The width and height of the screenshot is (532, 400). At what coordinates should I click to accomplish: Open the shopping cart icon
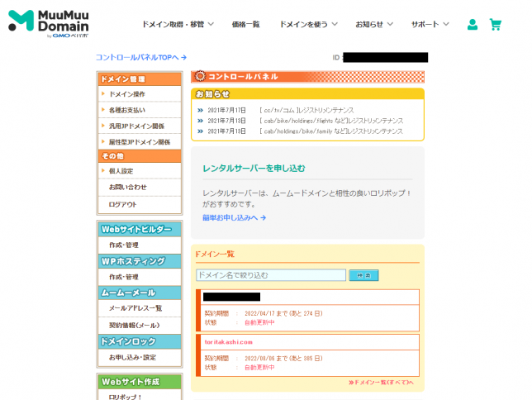[x=496, y=25]
